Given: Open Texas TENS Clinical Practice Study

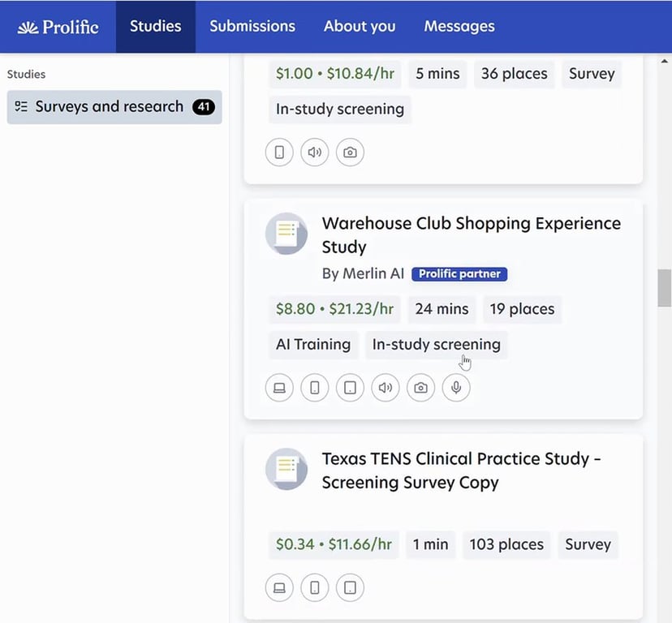Looking at the screenshot, I should tap(462, 470).
